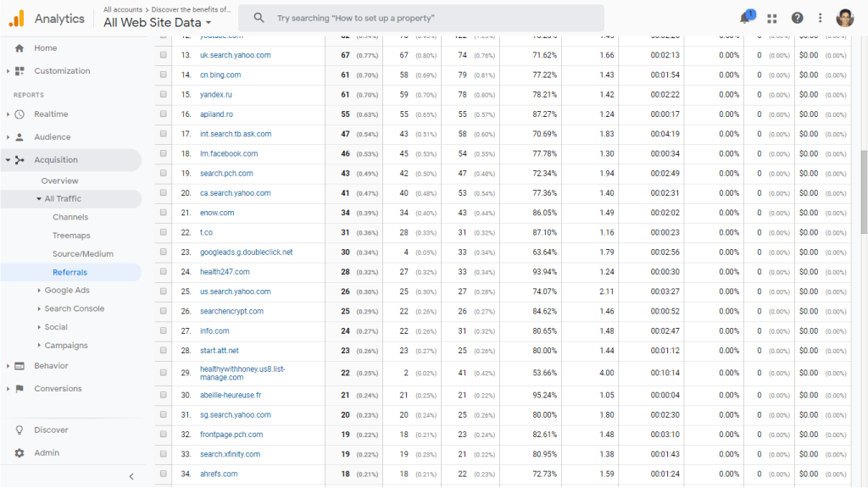This screenshot has width=868, height=488.
Task: Expand the Customization section arrow
Action: click(8, 71)
